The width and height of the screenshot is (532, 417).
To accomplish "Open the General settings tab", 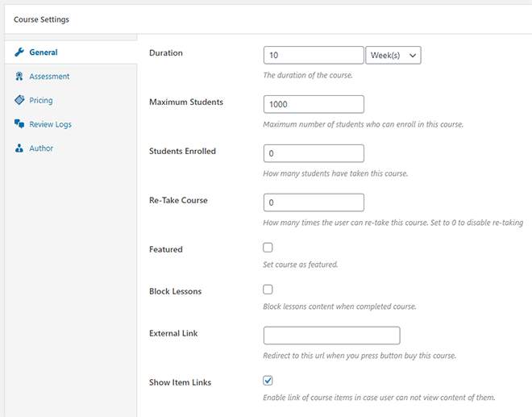I will [44, 52].
